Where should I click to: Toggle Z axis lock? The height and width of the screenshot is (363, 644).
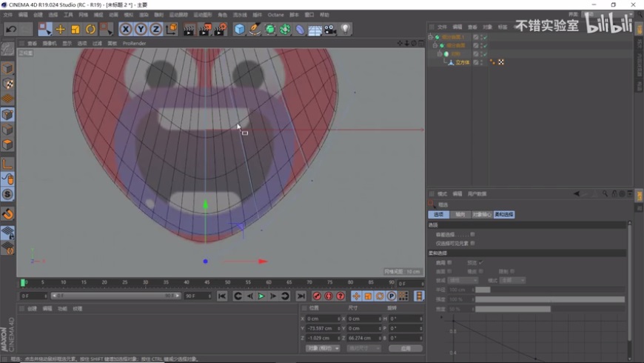pos(155,29)
